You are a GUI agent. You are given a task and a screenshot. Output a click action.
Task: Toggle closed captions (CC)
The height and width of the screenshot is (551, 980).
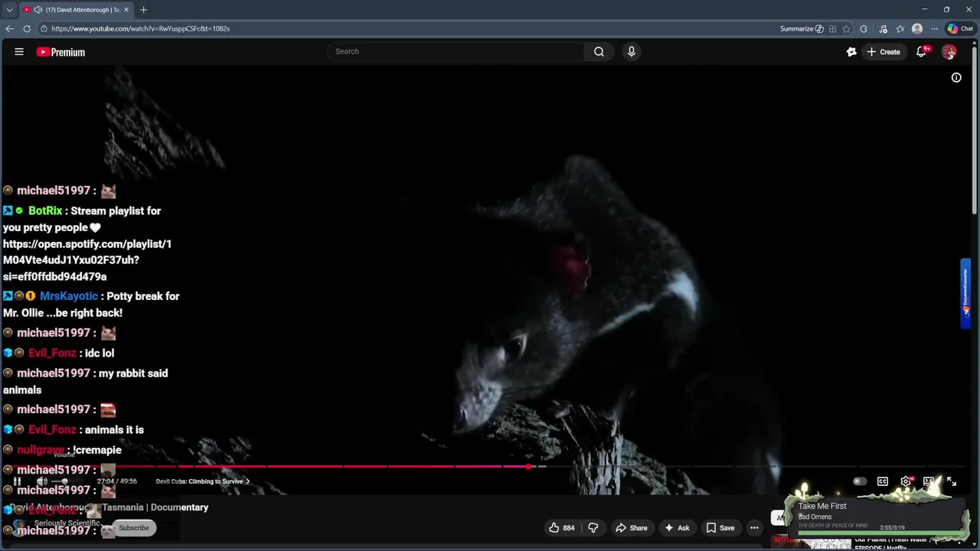point(883,481)
